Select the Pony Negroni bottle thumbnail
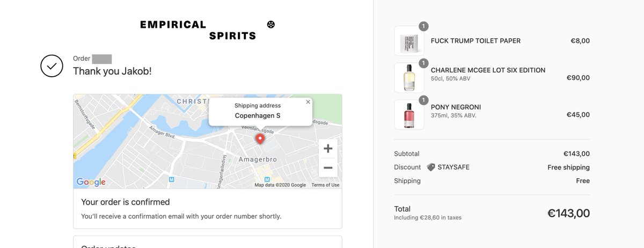Image resolution: width=644 pixels, height=248 pixels. pyautogui.click(x=409, y=114)
